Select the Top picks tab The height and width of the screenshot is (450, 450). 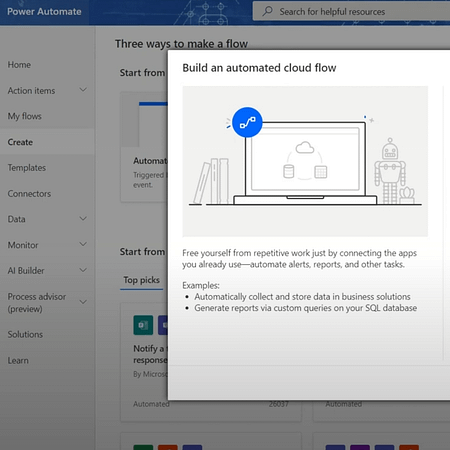pos(142,280)
